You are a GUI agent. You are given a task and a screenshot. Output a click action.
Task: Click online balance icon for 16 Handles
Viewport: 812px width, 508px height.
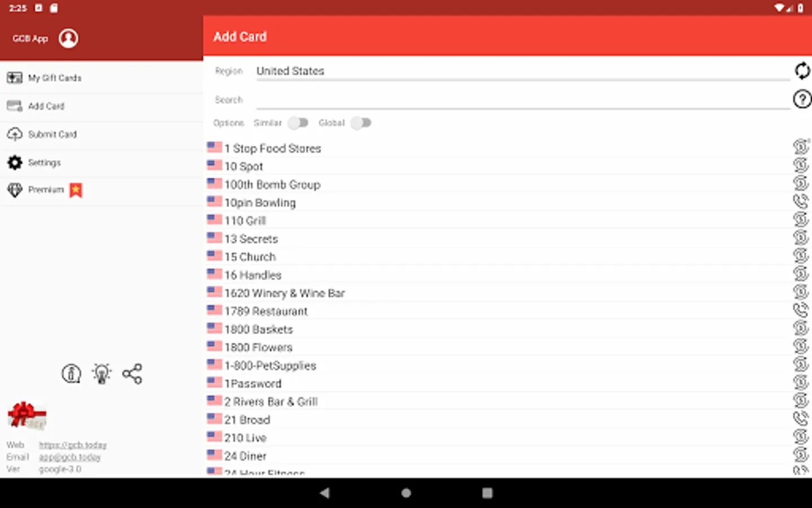tap(801, 273)
